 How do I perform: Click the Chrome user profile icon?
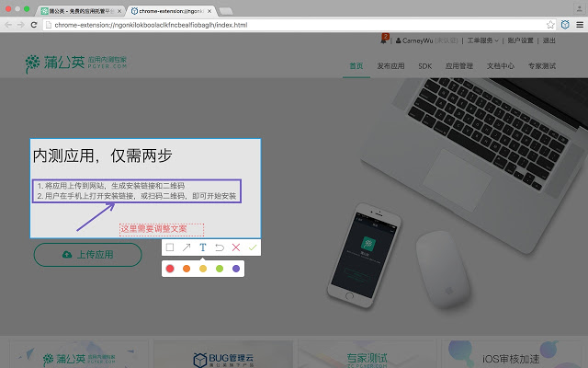point(580,8)
